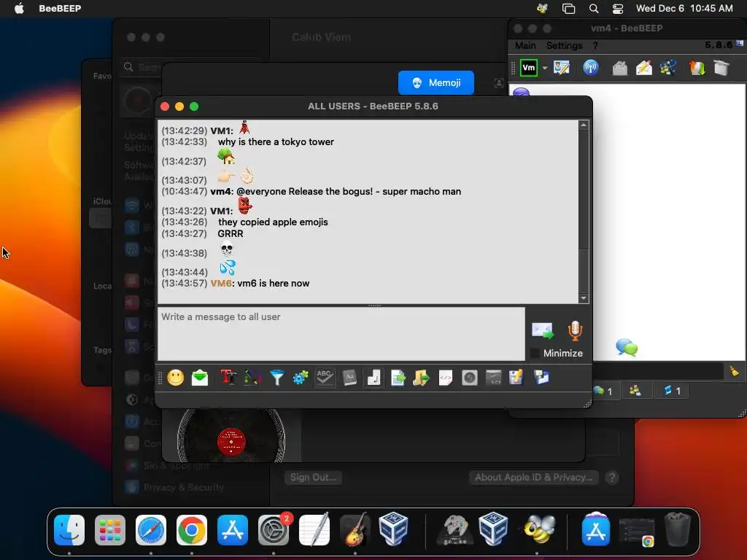
Task: Open the emoticon picker in chat toolbar
Action: pyautogui.click(x=176, y=378)
